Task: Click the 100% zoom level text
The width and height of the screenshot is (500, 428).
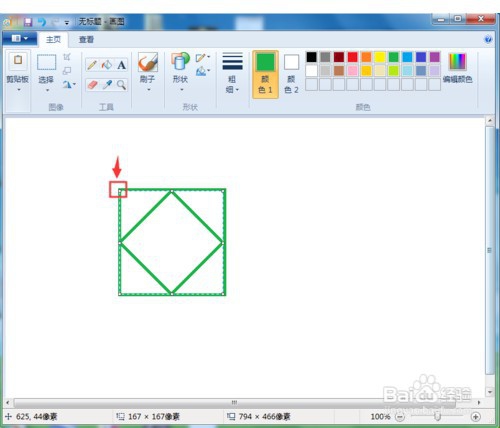Action: [380, 417]
